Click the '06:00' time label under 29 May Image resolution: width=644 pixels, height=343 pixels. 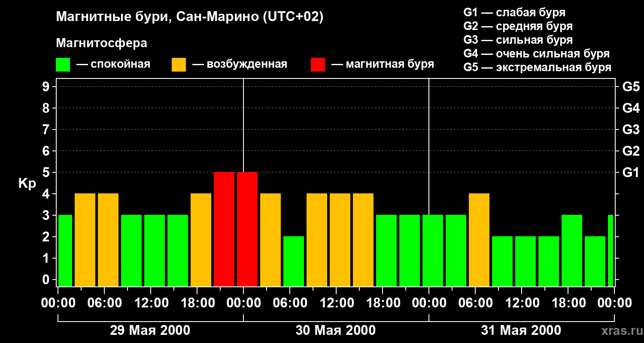[104, 303]
